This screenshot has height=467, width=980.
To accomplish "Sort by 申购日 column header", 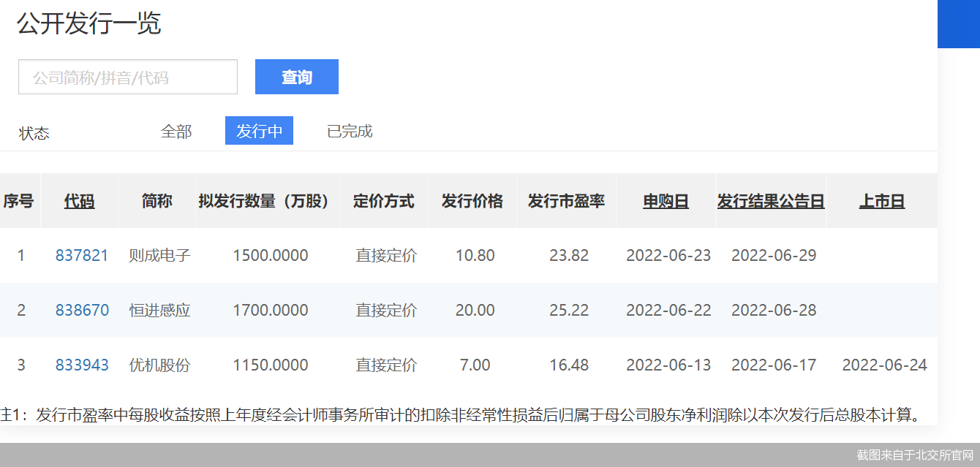I will click(666, 201).
